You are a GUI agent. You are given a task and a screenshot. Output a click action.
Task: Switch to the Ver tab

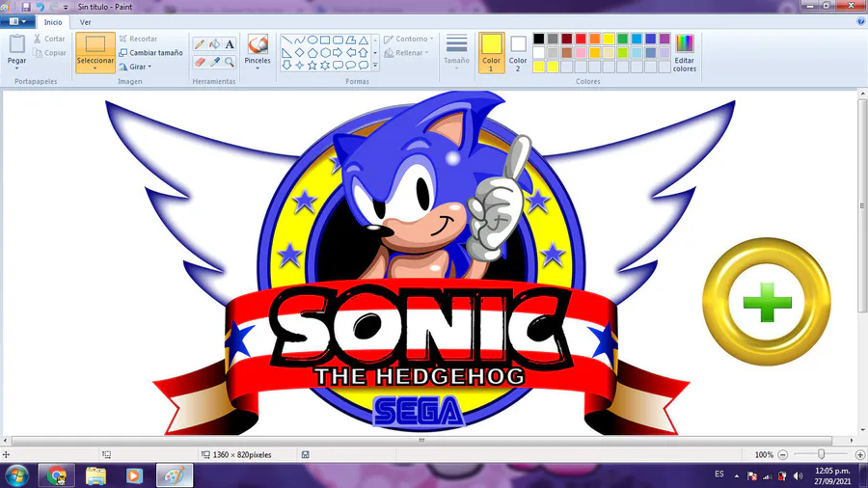(x=85, y=22)
